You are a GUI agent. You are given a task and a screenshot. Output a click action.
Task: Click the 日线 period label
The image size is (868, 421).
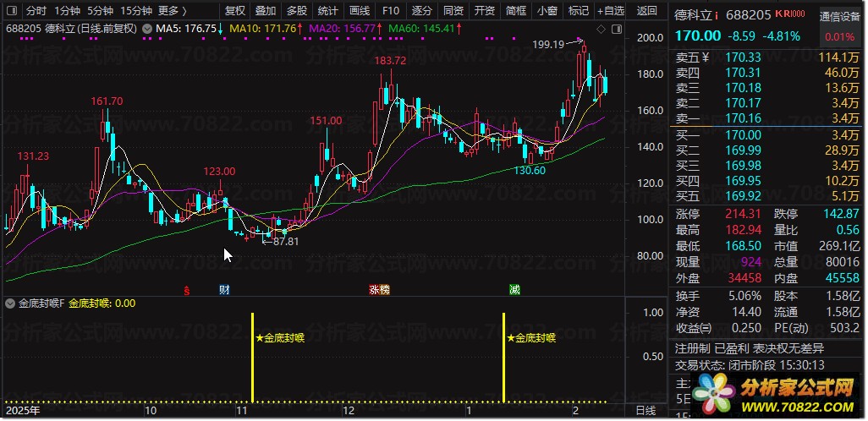pos(645,411)
